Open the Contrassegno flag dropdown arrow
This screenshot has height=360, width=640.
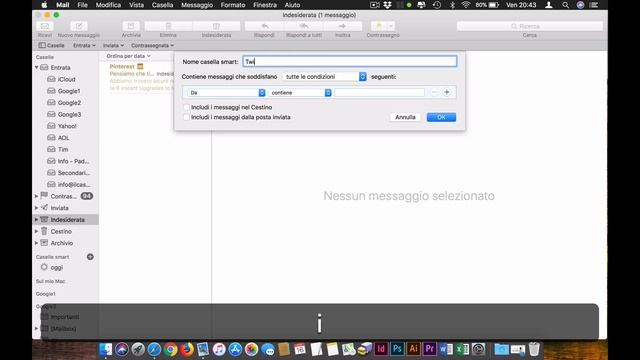pyautogui.click(x=391, y=26)
